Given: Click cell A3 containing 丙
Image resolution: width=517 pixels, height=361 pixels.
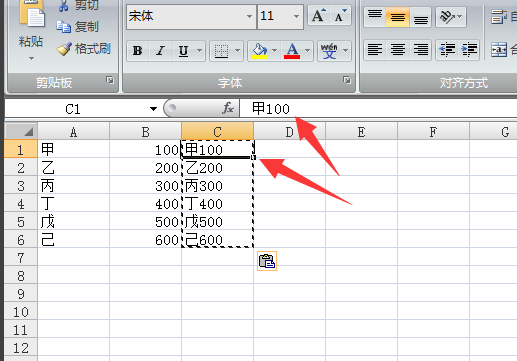Looking at the screenshot, I should (73, 185).
